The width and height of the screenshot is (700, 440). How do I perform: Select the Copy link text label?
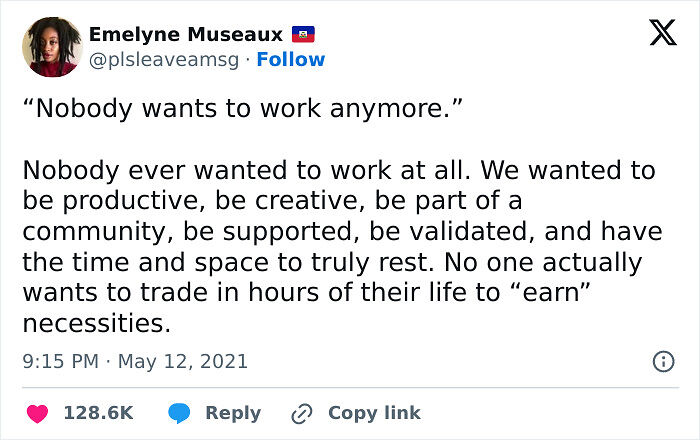(374, 413)
